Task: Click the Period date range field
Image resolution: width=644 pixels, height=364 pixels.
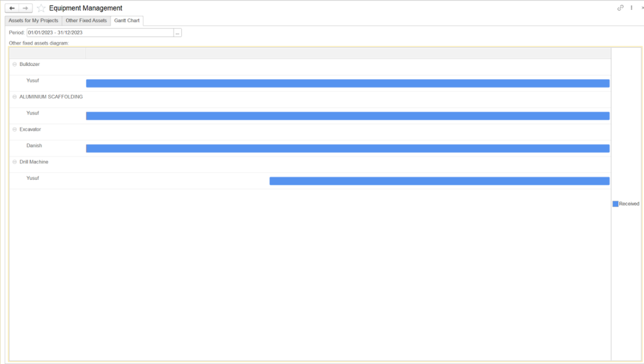Action: click(x=100, y=33)
